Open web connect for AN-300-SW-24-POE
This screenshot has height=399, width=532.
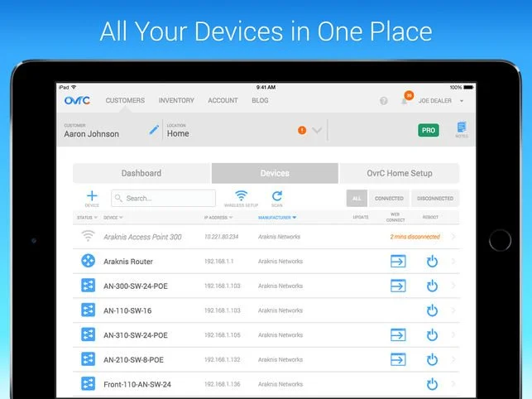point(398,286)
